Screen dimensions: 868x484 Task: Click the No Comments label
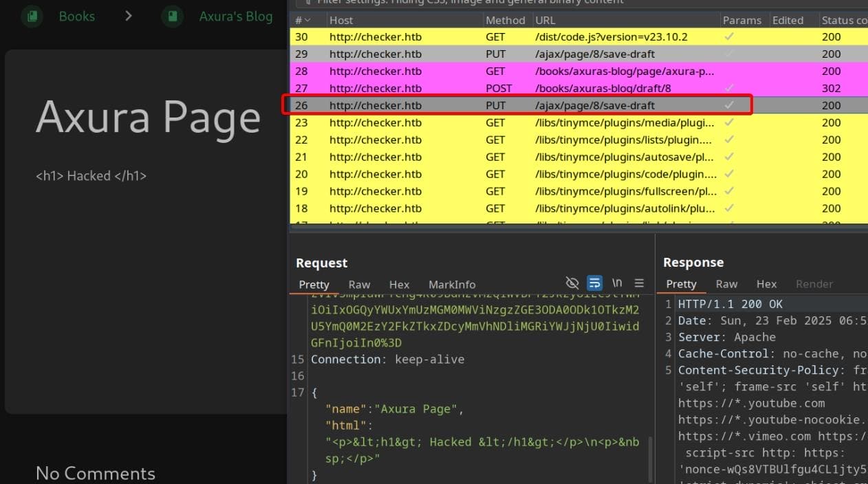point(96,473)
